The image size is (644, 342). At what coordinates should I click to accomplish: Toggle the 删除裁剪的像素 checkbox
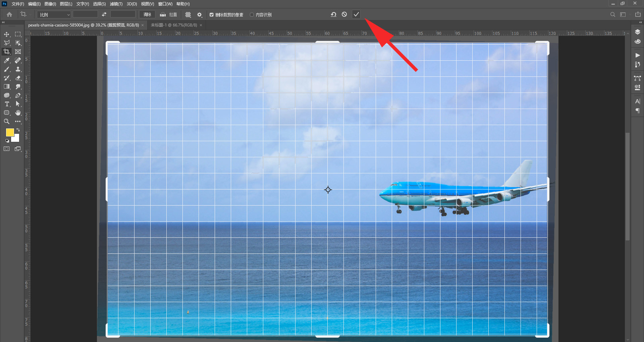coord(212,15)
